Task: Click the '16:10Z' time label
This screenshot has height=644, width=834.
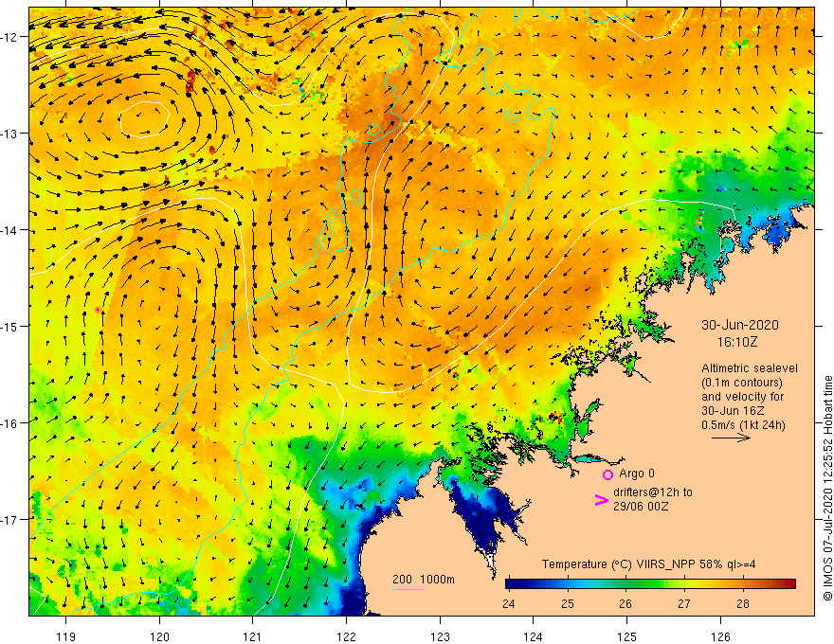Action: pos(737,342)
